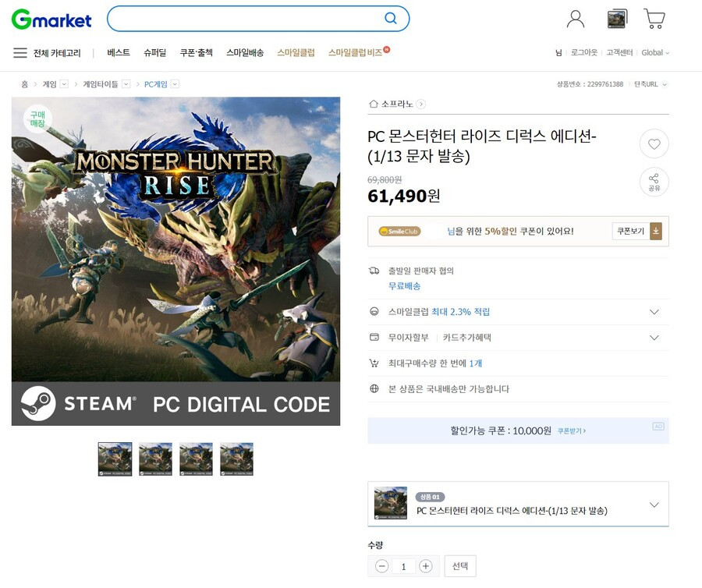Click the delivery truck icon
This screenshot has width=702, height=588.
[x=374, y=271]
